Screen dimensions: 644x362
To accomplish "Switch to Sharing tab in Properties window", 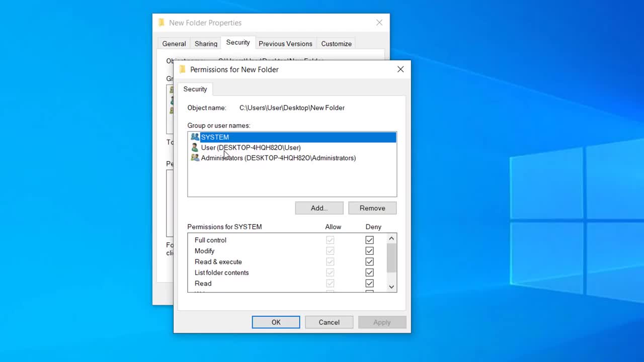I will (x=206, y=44).
